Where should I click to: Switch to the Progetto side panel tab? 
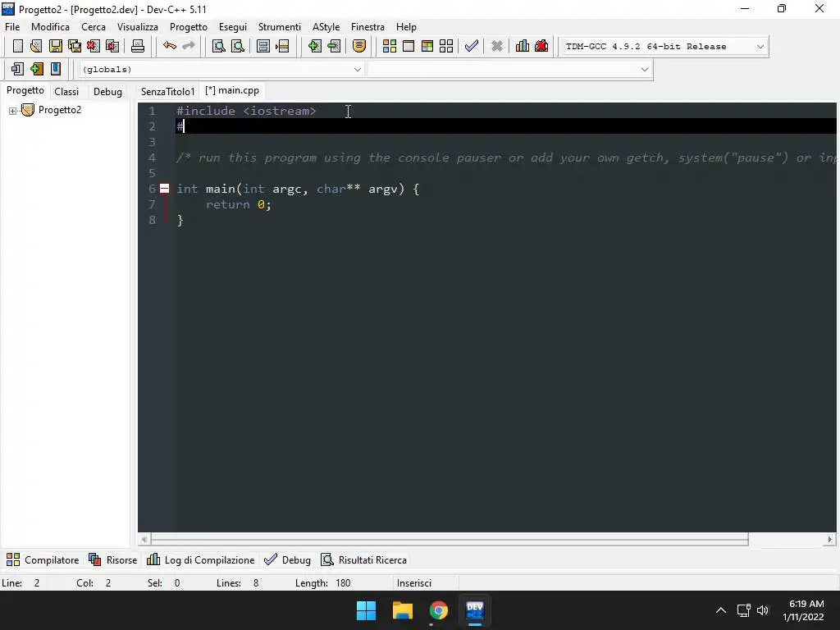click(25, 90)
